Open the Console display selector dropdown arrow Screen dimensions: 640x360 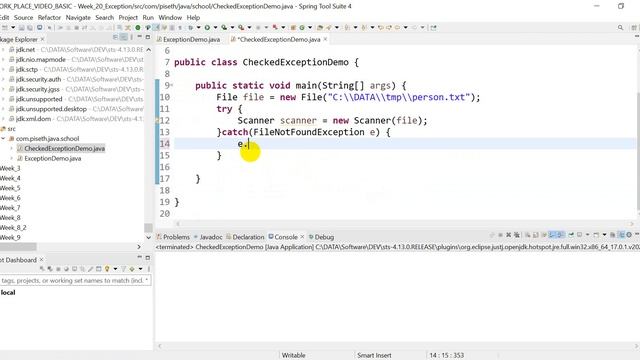[588, 235]
